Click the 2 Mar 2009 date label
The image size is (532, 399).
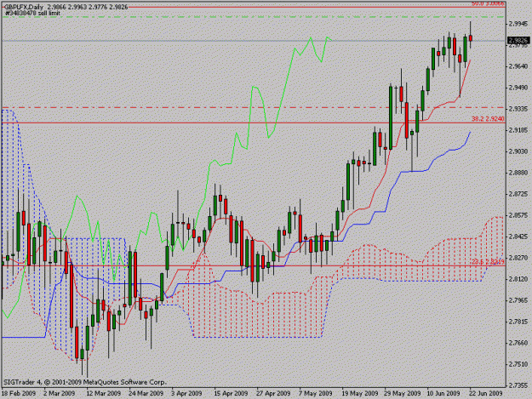[x=60, y=394]
